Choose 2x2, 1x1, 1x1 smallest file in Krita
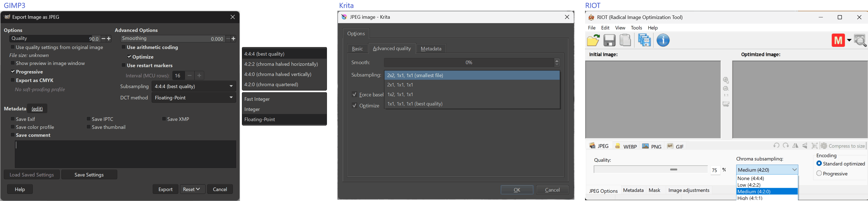 tap(472, 75)
